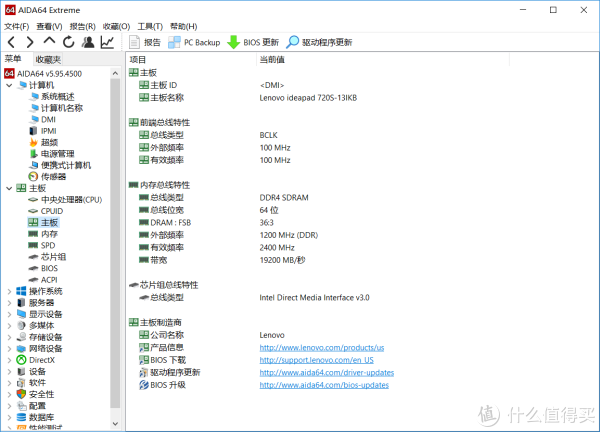This screenshot has width=600, height=432.
Task: Click the 报告 report toolbar button
Action: pyautogui.click(x=145, y=42)
